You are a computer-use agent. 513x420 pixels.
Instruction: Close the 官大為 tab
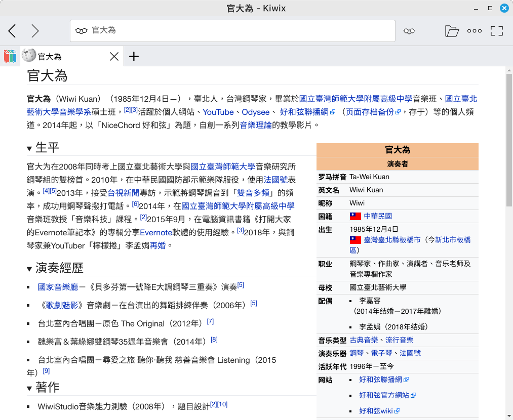[x=114, y=57]
